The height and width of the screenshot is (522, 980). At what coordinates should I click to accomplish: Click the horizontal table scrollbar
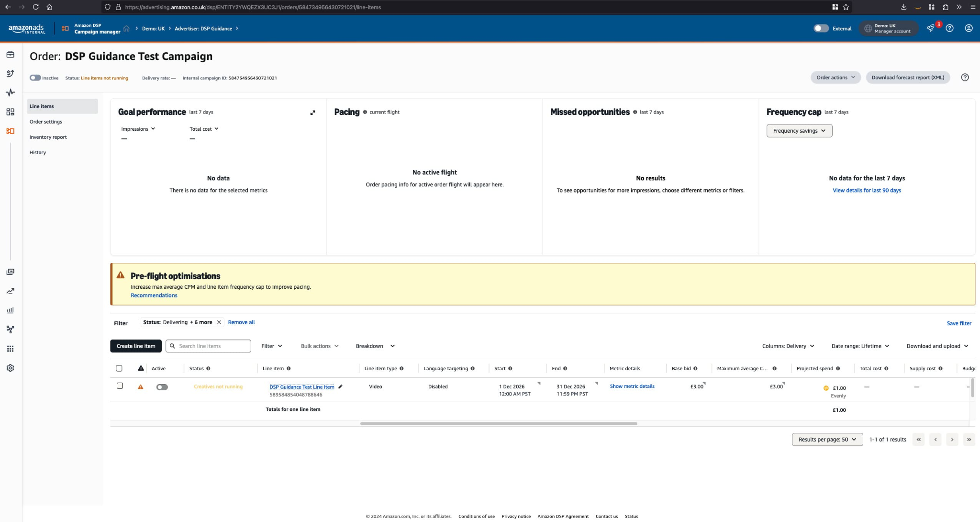click(x=498, y=424)
